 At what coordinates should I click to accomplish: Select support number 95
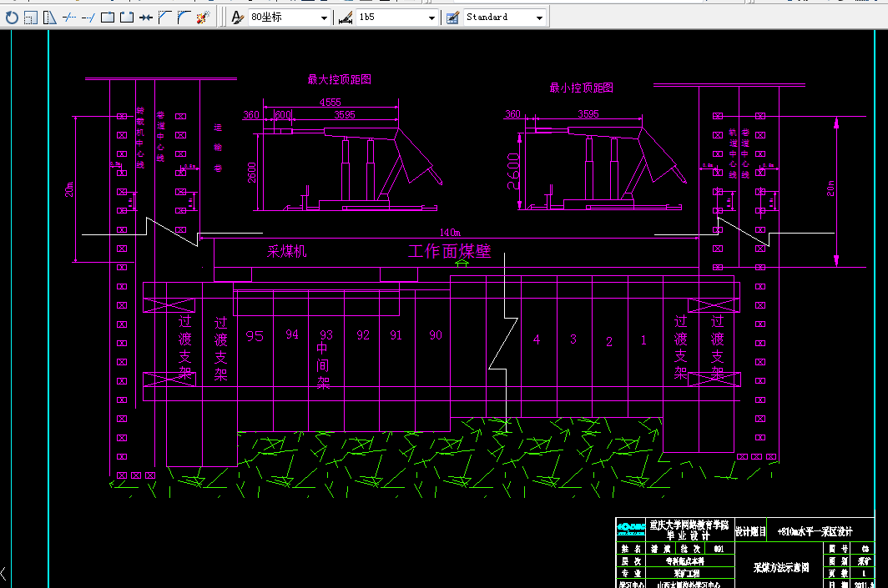pyautogui.click(x=255, y=336)
